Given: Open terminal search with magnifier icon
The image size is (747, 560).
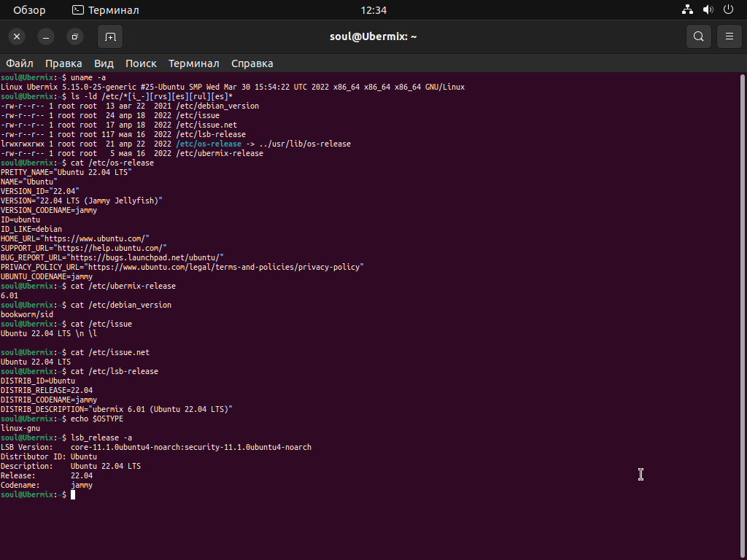Looking at the screenshot, I should pos(698,36).
